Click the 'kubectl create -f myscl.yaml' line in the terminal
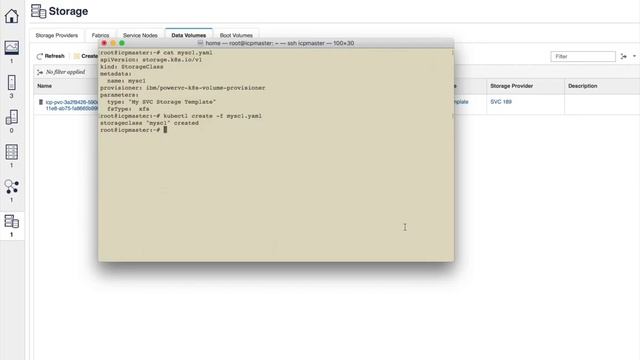Screen dimensions: 640x360 tap(181, 116)
